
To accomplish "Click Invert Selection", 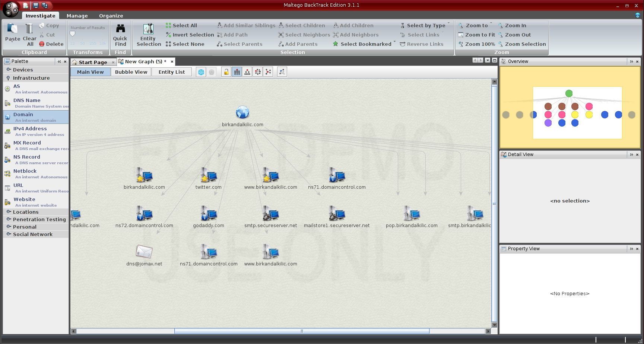I will pyautogui.click(x=190, y=35).
